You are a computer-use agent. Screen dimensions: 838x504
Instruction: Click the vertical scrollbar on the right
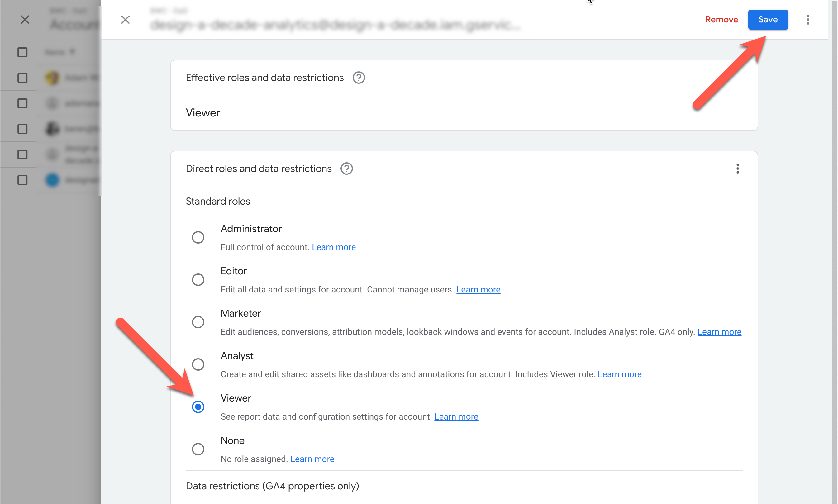tap(835, 252)
